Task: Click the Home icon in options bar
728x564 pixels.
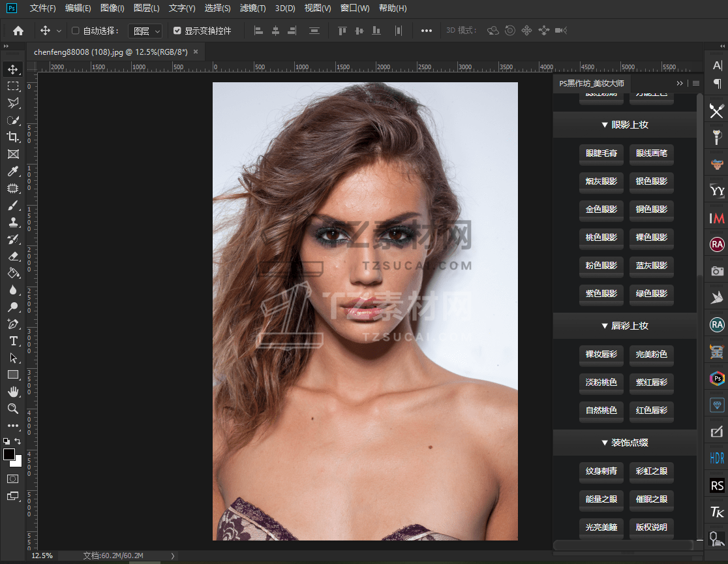Action: (18, 31)
